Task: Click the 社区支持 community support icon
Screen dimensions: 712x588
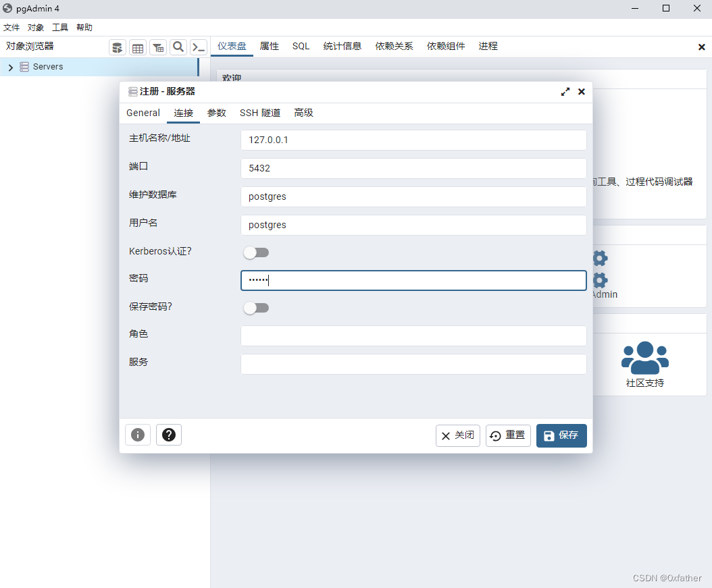Action: (644, 356)
